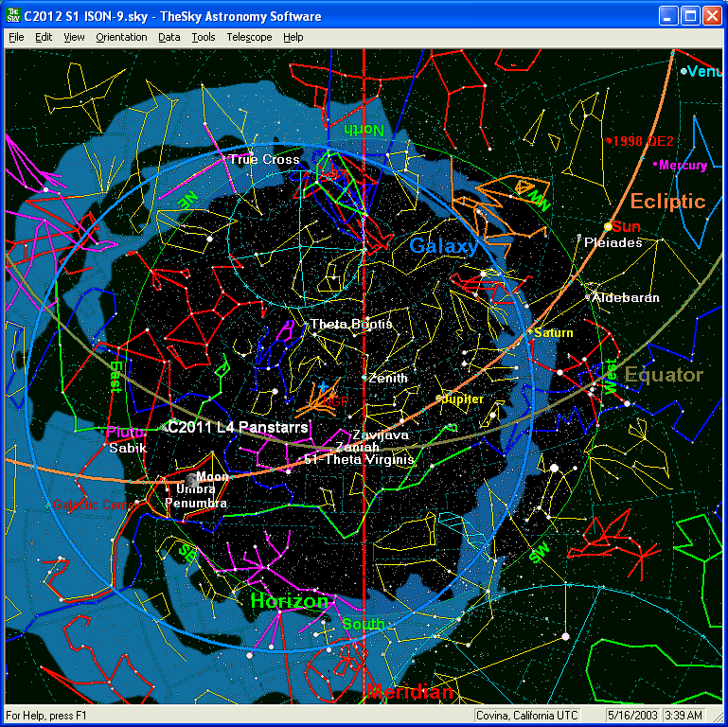Click the Jupiter planet marker
The height and width of the screenshot is (727, 728).
[x=438, y=399]
